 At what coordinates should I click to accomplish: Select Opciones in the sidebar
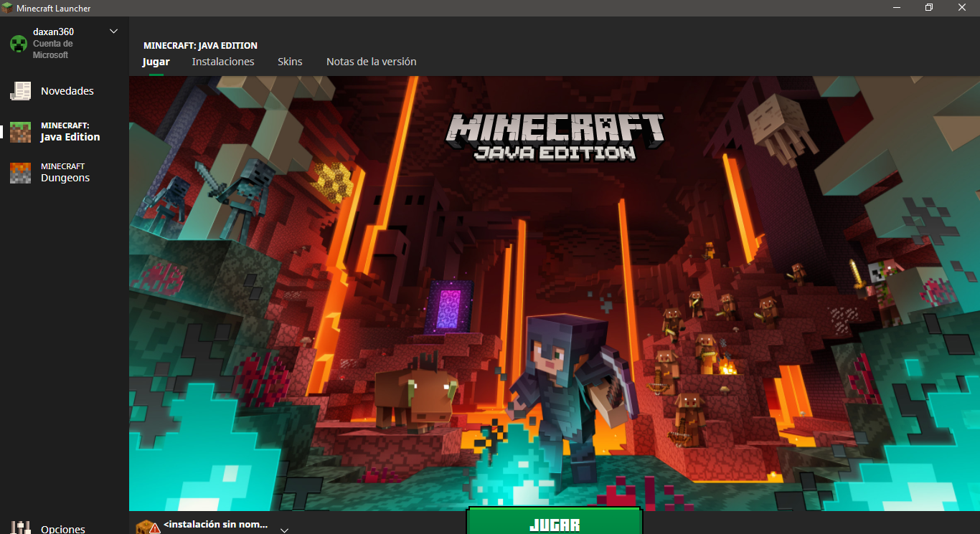(63, 529)
